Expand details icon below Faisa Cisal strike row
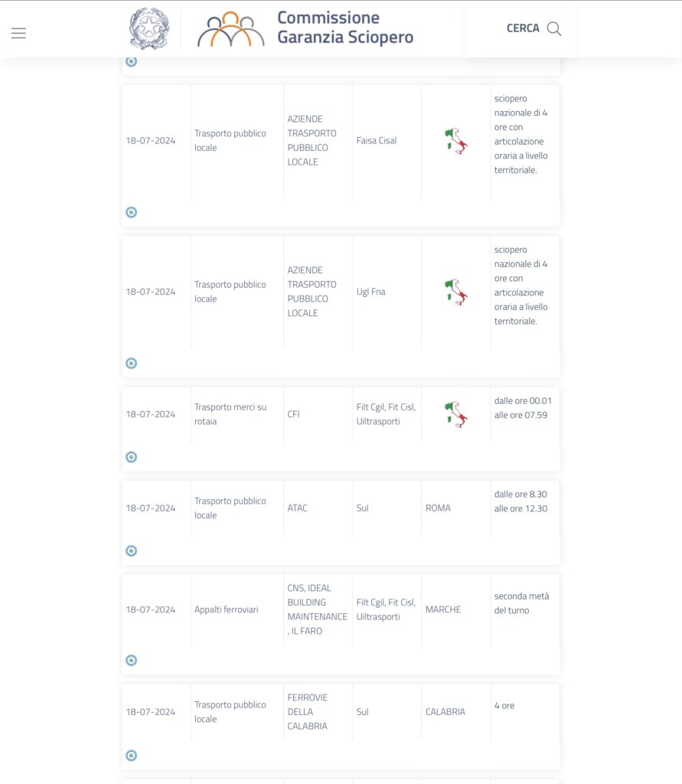This screenshot has height=784, width=682. point(131,213)
